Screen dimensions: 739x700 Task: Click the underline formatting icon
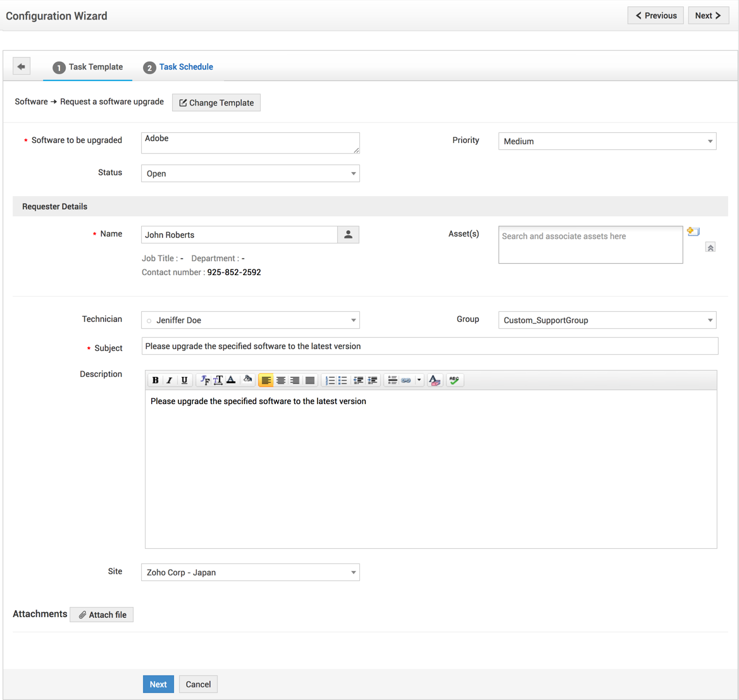tap(184, 380)
